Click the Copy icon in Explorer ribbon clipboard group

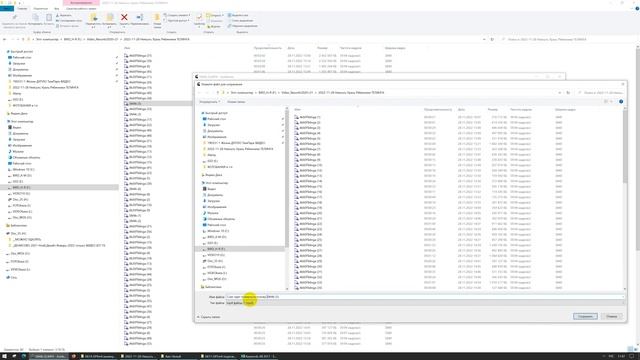(x=36, y=17)
